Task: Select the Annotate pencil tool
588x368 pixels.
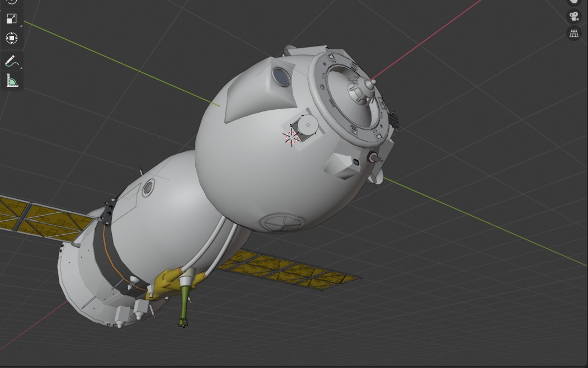Action: pyautogui.click(x=12, y=61)
